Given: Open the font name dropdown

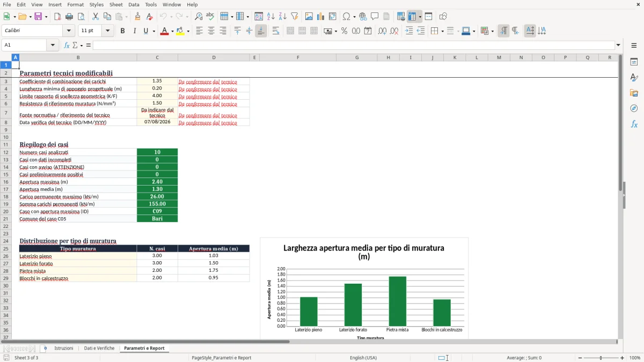Looking at the screenshot, I should pyautogui.click(x=69, y=31).
